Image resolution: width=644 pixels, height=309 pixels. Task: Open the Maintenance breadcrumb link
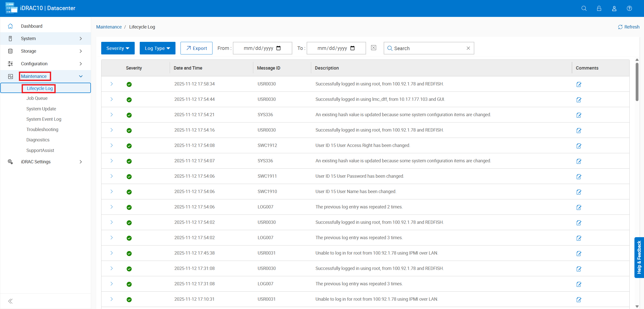pyautogui.click(x=109, y=27)
